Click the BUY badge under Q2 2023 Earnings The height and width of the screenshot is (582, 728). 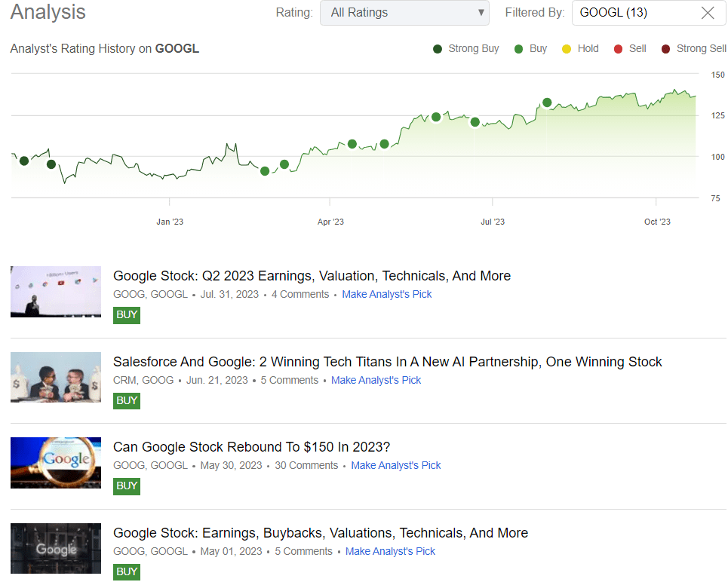point(127,315)
